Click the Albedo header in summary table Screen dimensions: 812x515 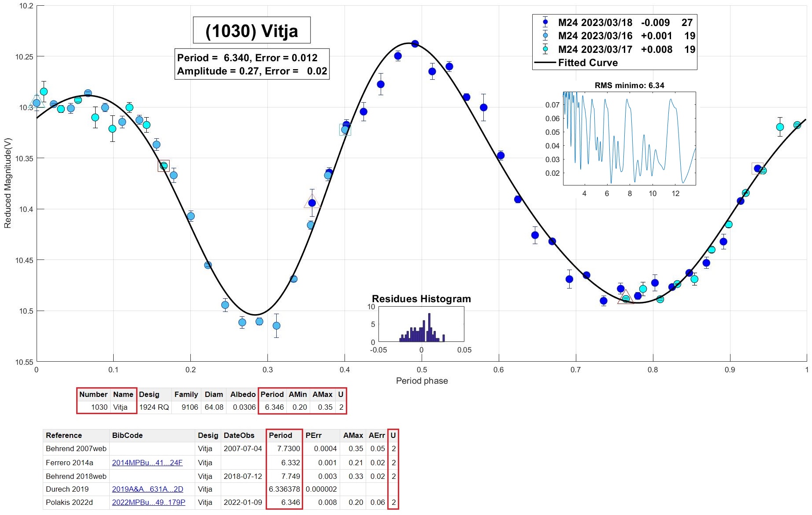click(x=243, y=394)
